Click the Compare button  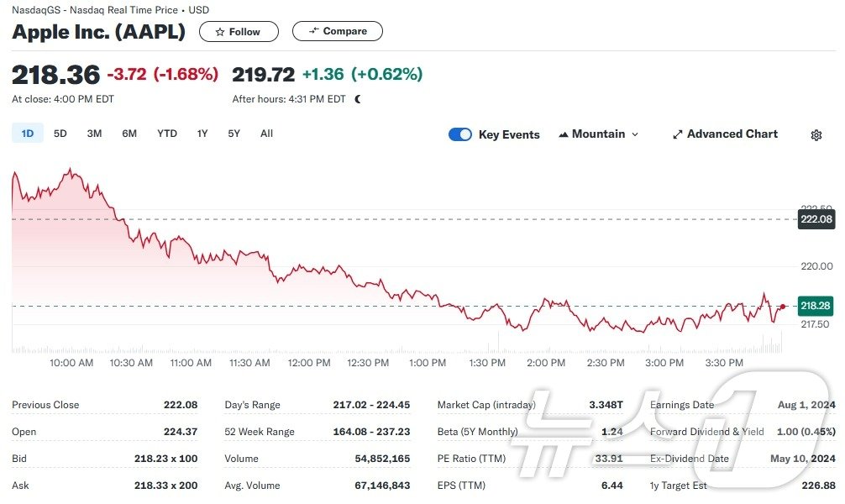[x=338, y=31]
